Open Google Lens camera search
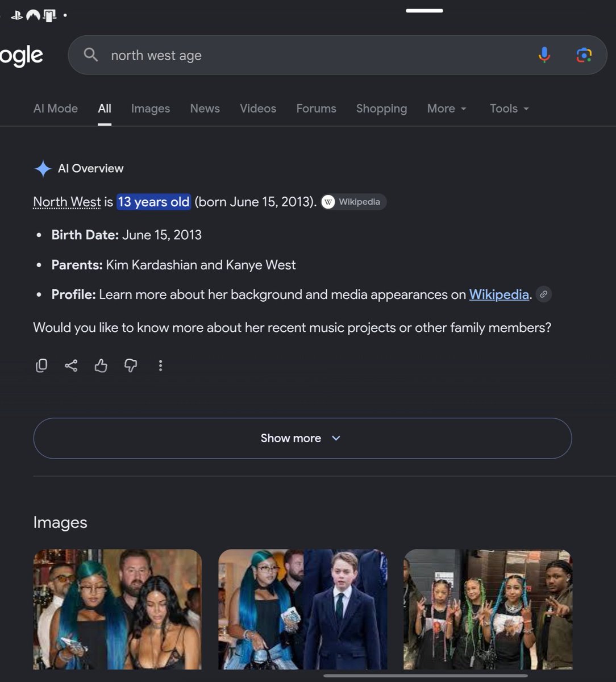Image resolution: width=616 pixels, height=682 pixels. pos(584,55)
